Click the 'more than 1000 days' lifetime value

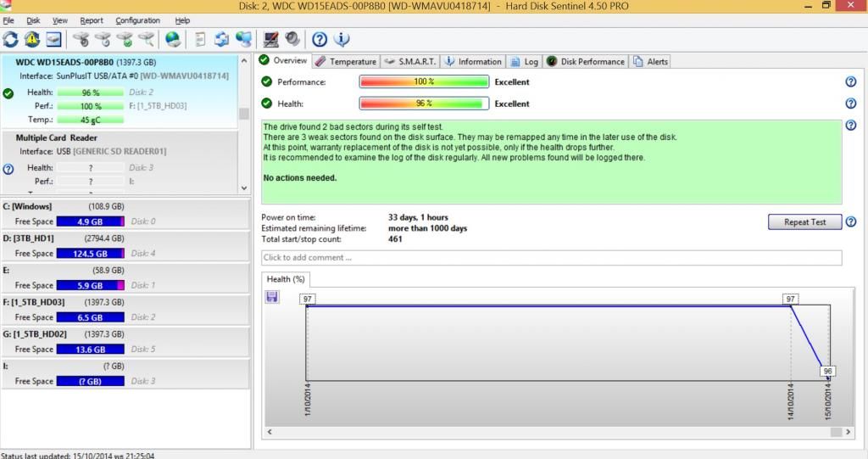427,228
